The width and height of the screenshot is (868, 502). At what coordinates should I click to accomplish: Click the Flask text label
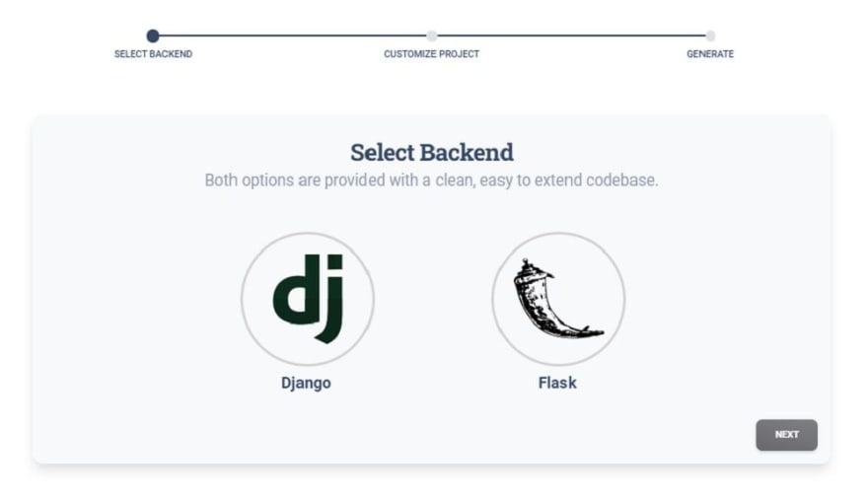(557, 383)
